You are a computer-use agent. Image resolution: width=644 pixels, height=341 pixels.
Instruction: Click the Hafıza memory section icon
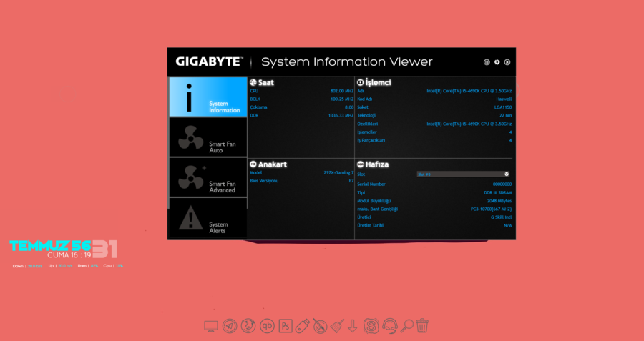click(x=360, y=164)
